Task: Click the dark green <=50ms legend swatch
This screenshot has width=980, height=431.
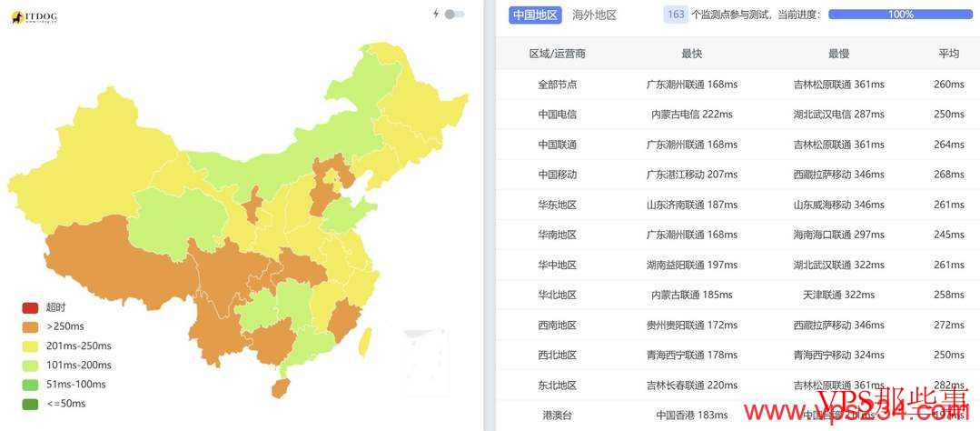Action: point(31,404)
